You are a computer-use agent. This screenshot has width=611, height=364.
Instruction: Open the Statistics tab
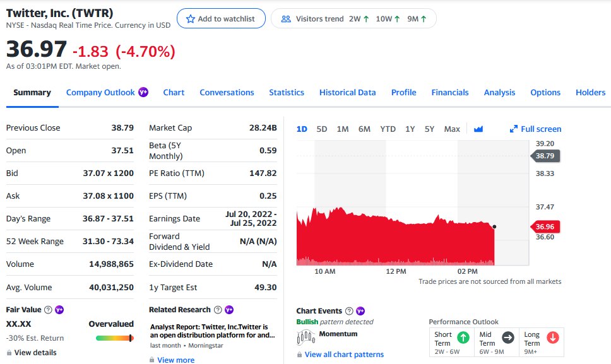click(287, 93)
